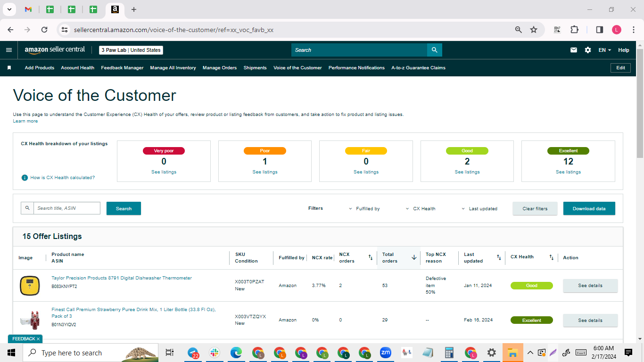This screenshot has width=644, height=362.
Task: Sort by NCX orders column arrows
Action: click(371, 257)
